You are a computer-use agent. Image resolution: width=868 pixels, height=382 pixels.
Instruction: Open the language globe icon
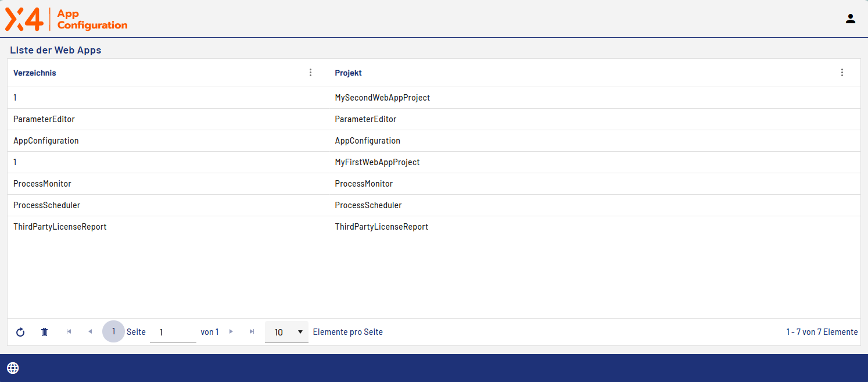13,367
